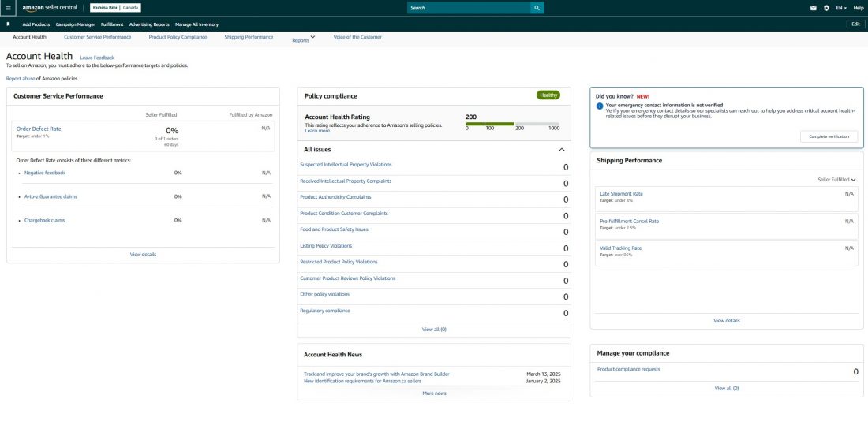Screen dimensions: 868x421
Task: Open Amazon Brand Builder news article
Action: (376, 374)
